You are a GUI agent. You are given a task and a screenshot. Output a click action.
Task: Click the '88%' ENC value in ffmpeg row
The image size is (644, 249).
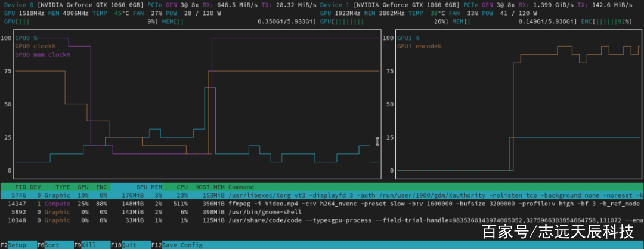(101, 203)
